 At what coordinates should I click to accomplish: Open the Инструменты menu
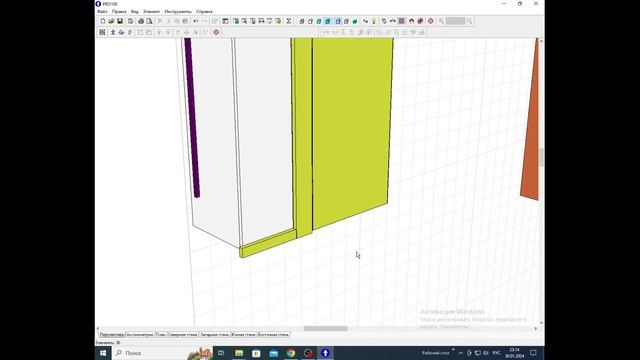point(178,11)
